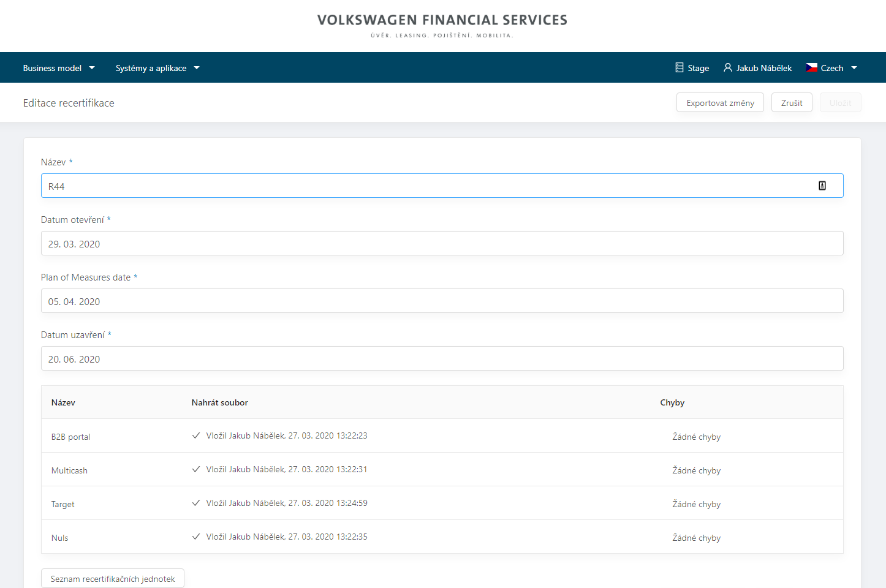This screenshot has width=886, height=588.
Task: Select the Czech flag icon
Action: click(x=811, y=67)
